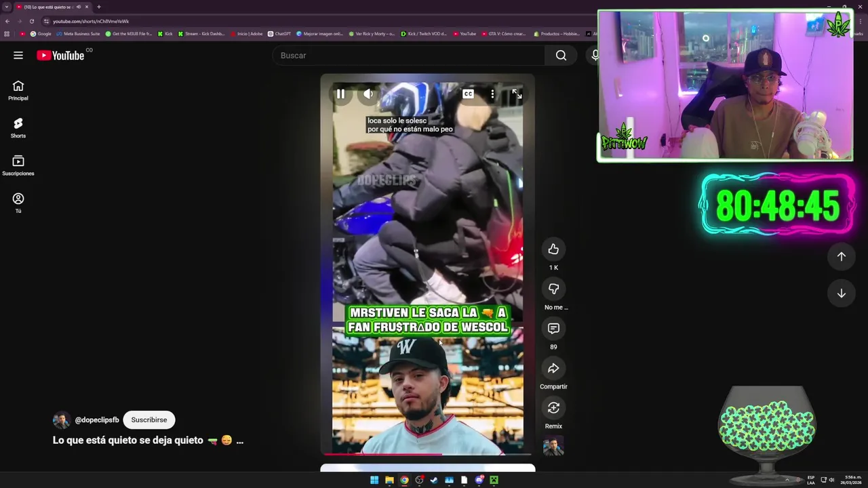Mute the Short's volume
This screenshot has width=868, height=488.
coord(368,94)
